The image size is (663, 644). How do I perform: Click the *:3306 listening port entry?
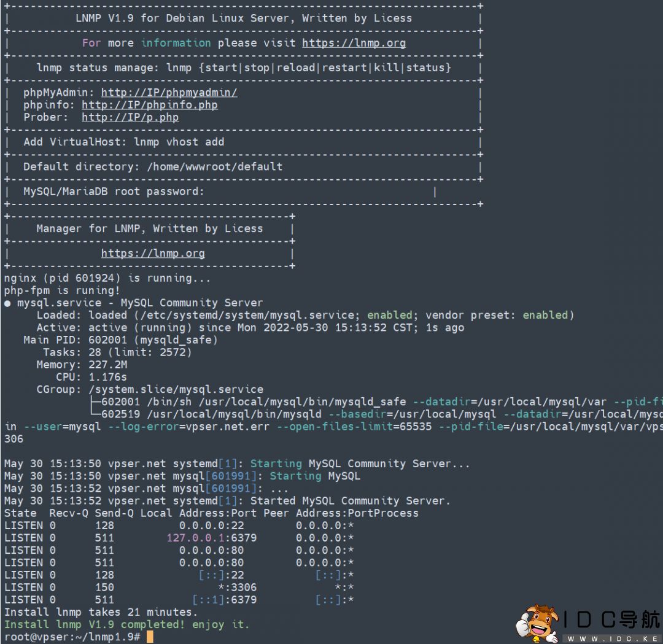point(237,588)
